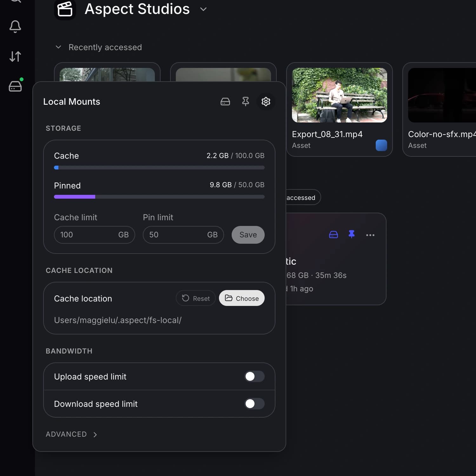Click the blue mount drive icon on project card
476x476 pixels.
tap(334, 235)
